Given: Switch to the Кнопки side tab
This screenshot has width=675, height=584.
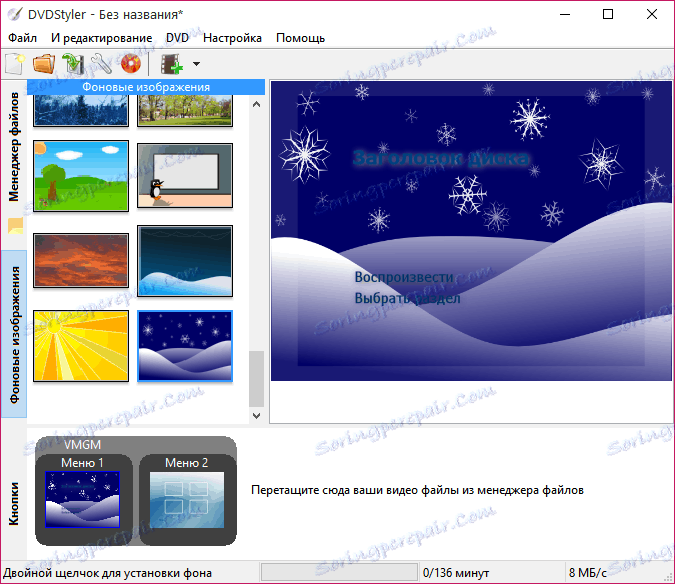Looking at the screenshot, I should [14, 503].
